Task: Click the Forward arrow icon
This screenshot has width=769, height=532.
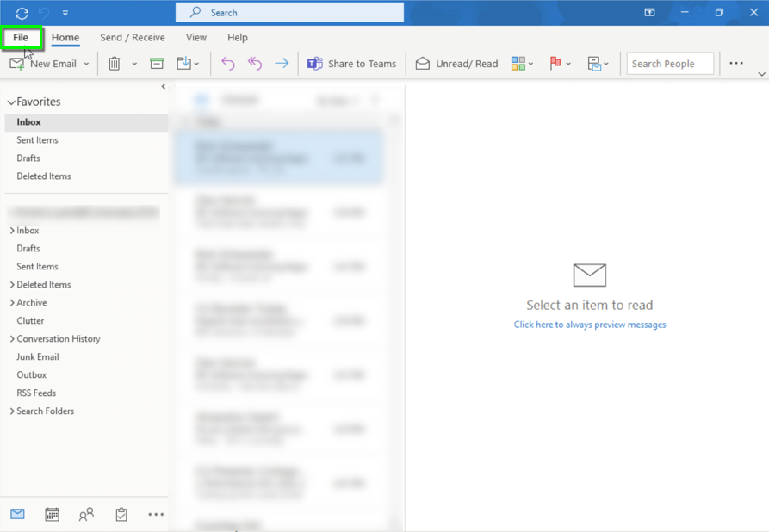Action: coord(282,63)
